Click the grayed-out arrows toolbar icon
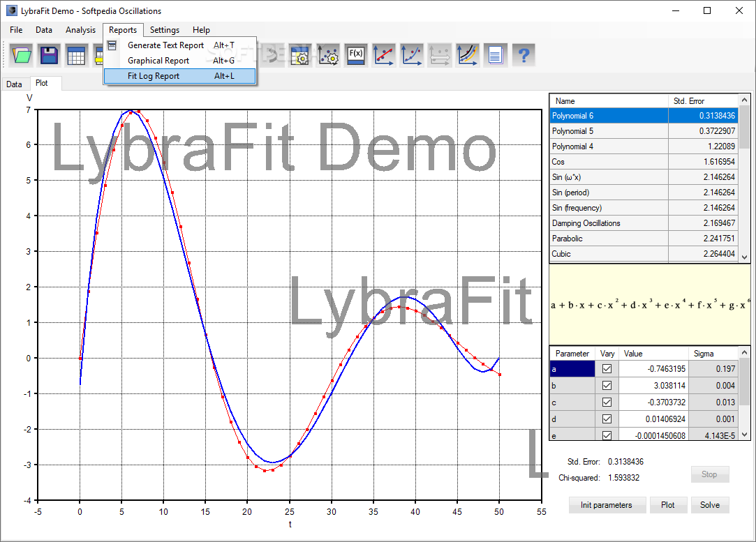Screen dimensions: 756x542 point(440,55)
